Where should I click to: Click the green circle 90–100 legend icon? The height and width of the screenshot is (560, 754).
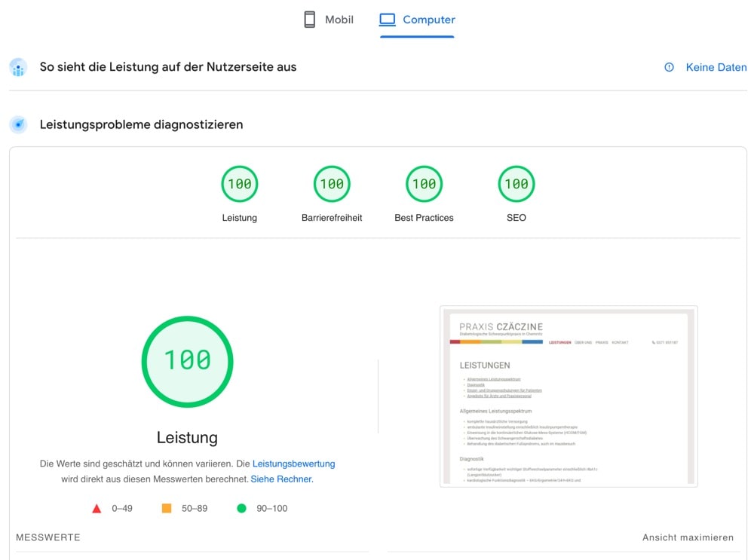241,509
